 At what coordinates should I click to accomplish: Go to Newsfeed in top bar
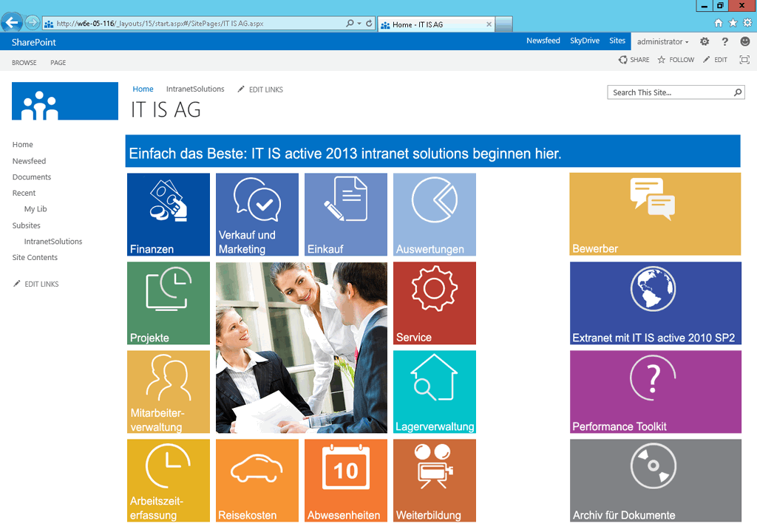(x=543, y=41)
